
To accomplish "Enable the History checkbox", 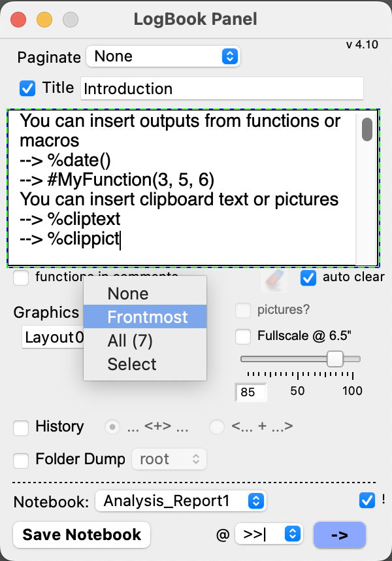I will click(x=22, y=428).
